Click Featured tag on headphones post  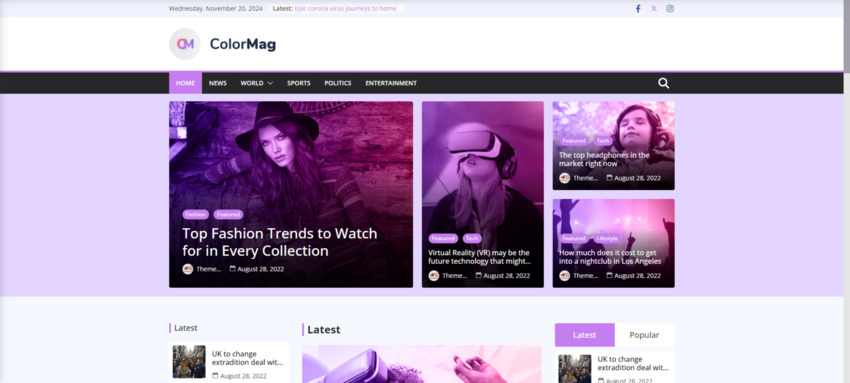574,141
